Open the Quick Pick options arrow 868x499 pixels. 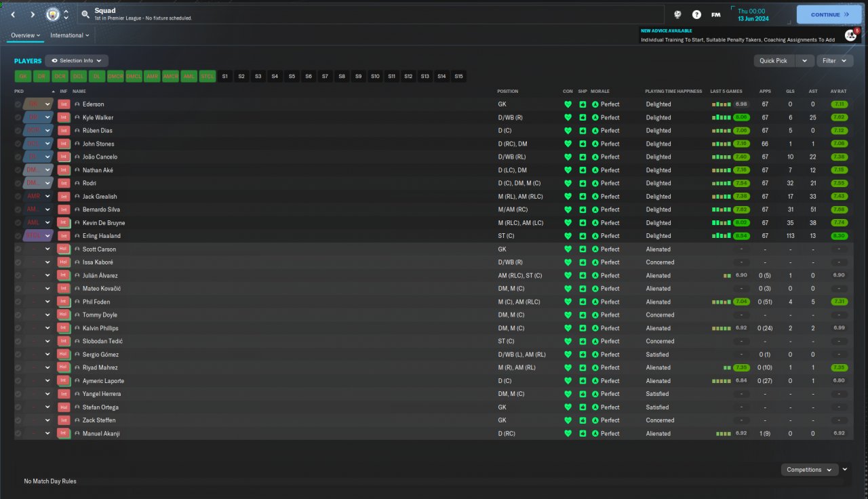(x=804, y=61)
